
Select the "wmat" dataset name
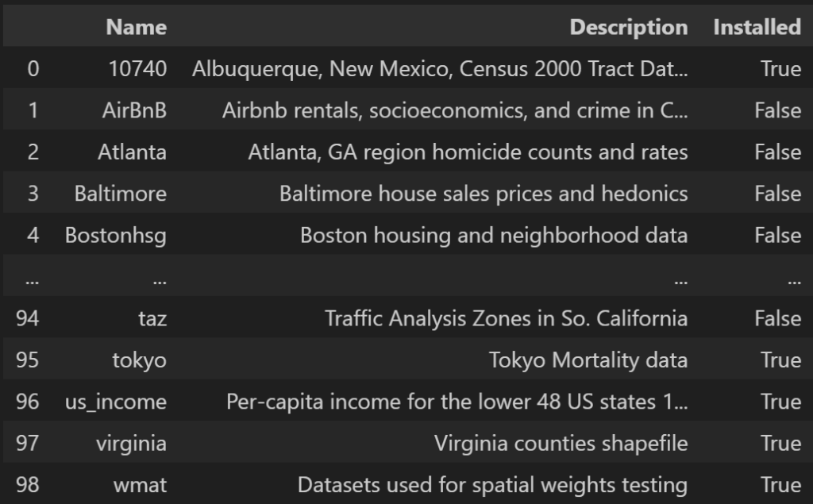(x=144, y=485)
